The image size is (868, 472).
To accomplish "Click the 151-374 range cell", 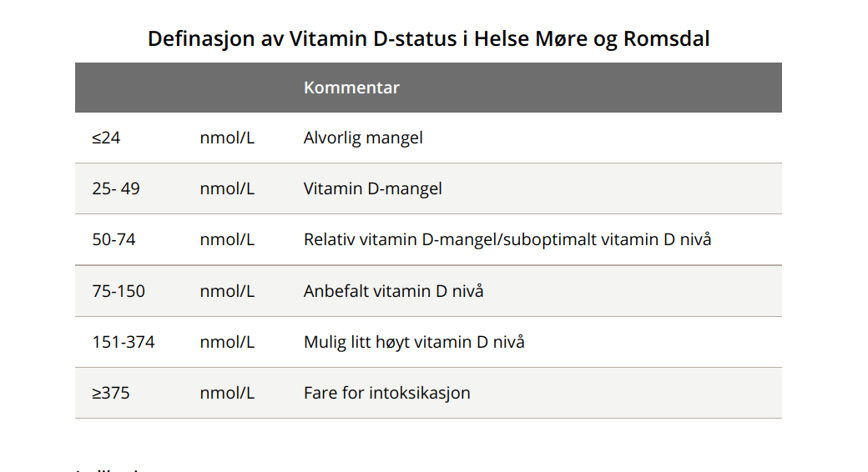I will click(124, 342).
